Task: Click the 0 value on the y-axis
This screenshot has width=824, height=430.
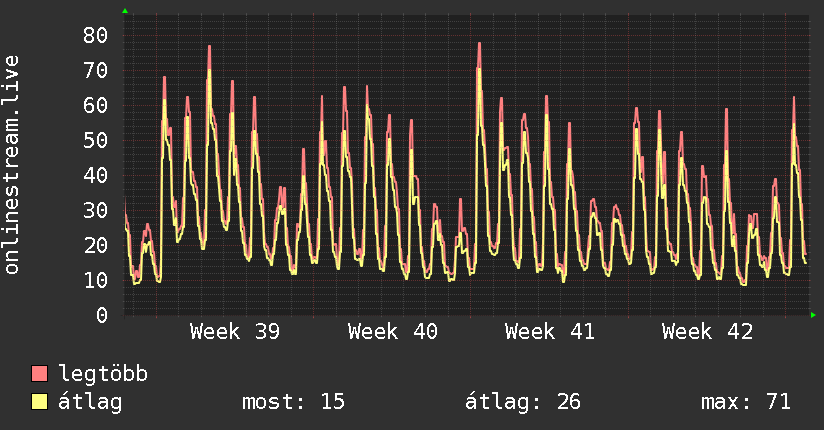Action: coord(102,315)
